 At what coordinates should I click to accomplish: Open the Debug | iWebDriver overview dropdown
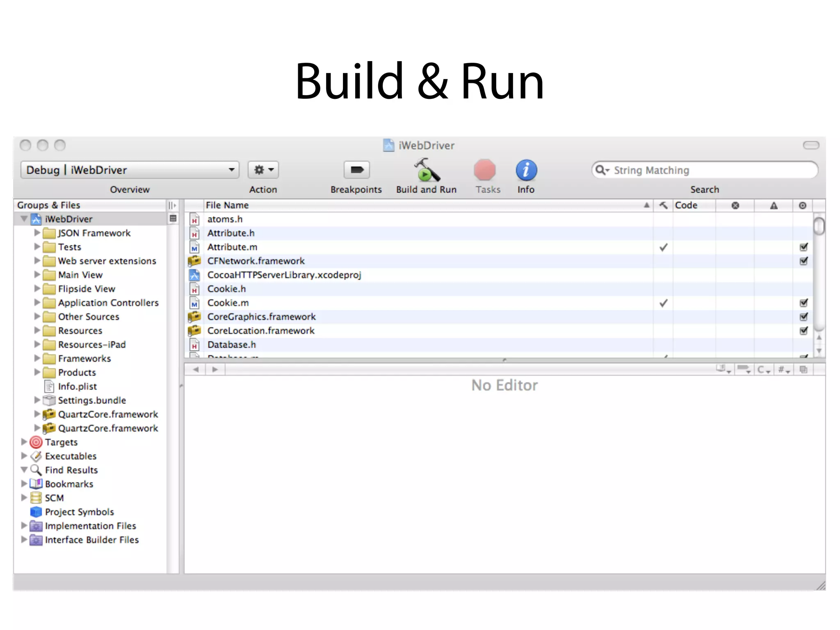(130, 170)
